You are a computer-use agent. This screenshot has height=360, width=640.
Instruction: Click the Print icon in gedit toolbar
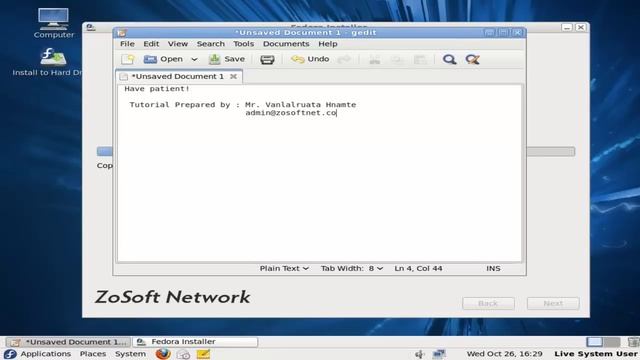(267, 60)
